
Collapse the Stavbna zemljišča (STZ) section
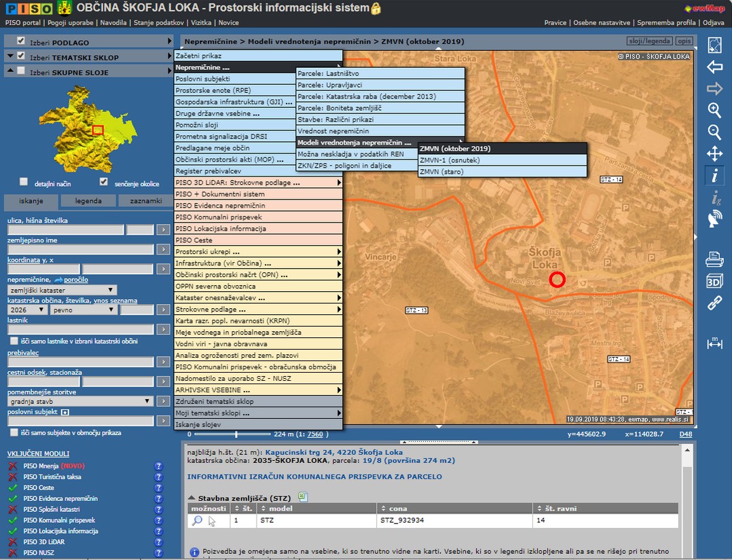(191, 498)
